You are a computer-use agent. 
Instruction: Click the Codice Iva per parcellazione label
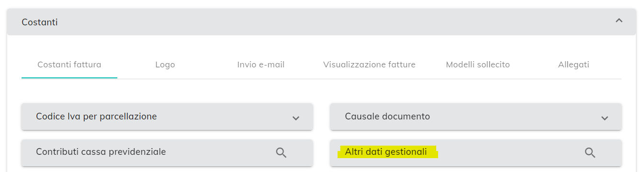96,116
